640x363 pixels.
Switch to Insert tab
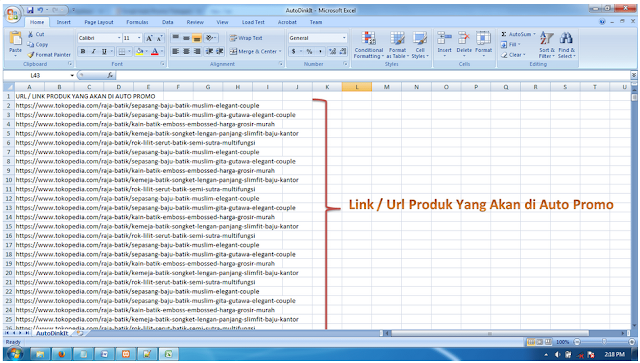[x=63, y=22]
